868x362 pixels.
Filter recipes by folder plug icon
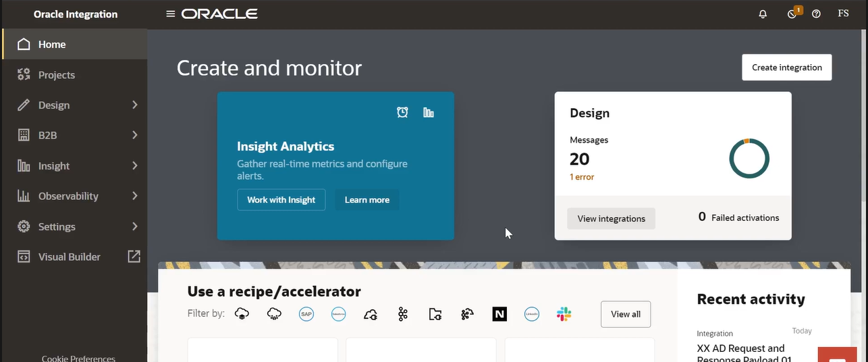click(435, 314)
